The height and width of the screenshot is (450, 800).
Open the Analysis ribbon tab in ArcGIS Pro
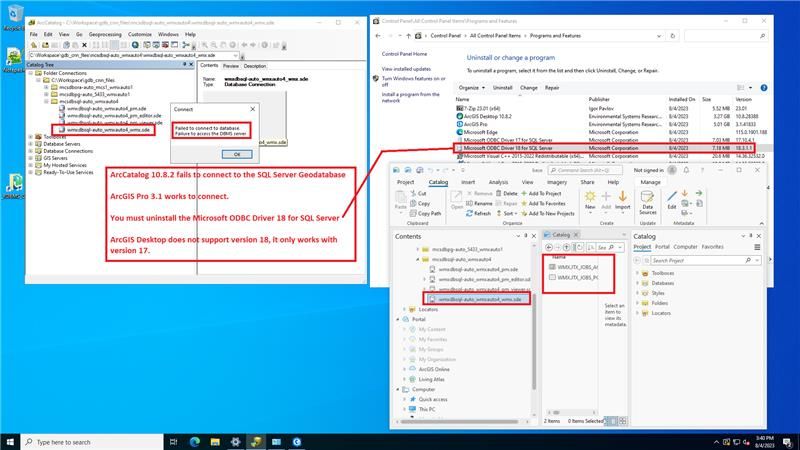[x=498, y=182]
